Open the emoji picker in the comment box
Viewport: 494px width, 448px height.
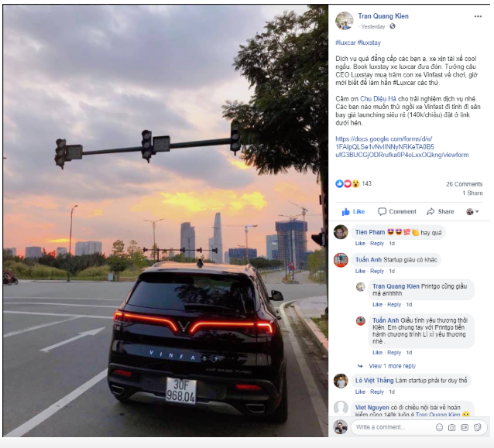pyautogui.click(x=439, y=427)
